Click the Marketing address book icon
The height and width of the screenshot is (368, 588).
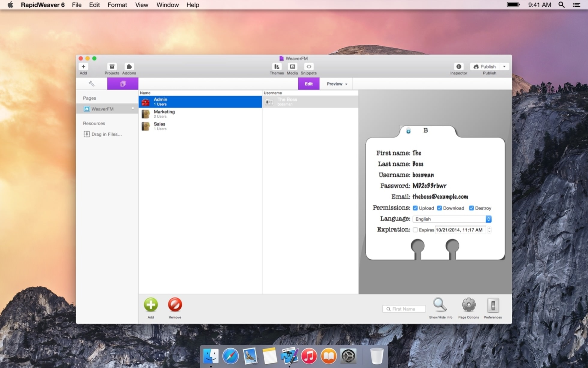(x=145, y=114)
